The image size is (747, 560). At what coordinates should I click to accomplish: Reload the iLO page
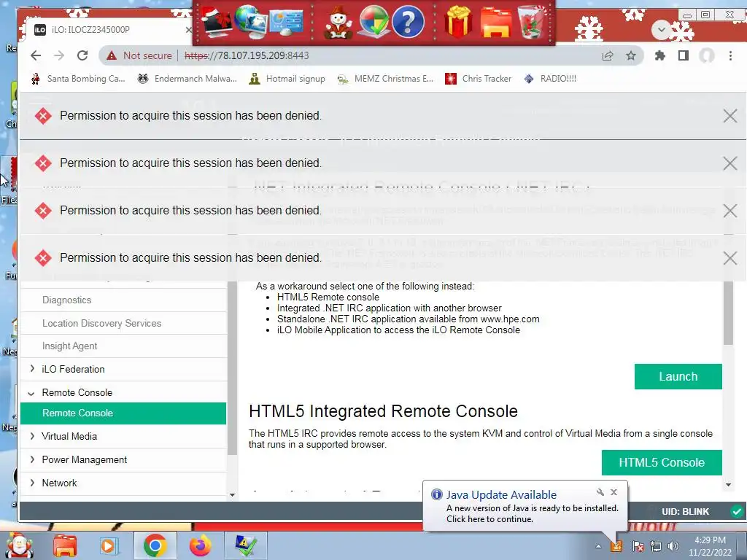pos(82,55)
